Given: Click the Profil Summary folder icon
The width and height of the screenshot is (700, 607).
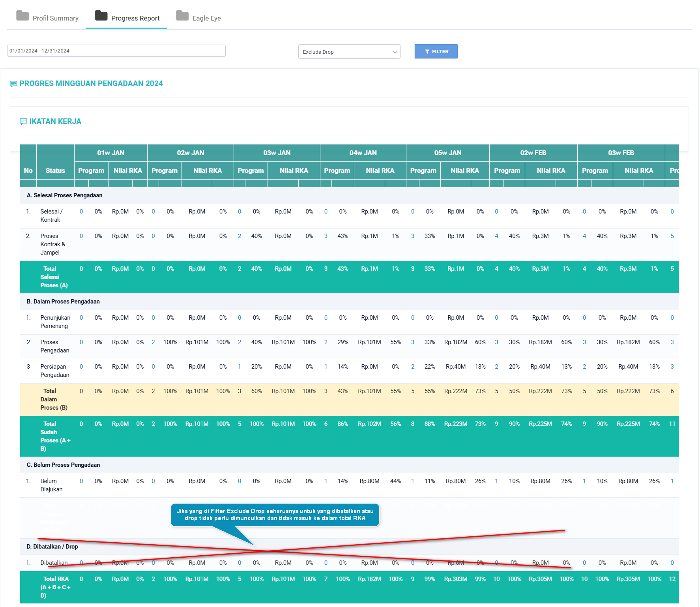Looking at the screenshot, I should 22,16.
